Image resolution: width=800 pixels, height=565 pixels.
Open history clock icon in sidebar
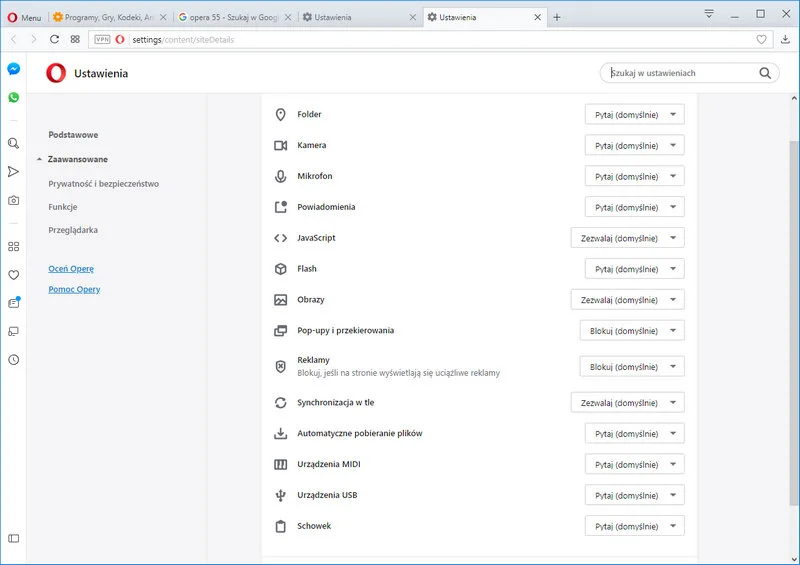pyautogui.click(x=13, y=359)
